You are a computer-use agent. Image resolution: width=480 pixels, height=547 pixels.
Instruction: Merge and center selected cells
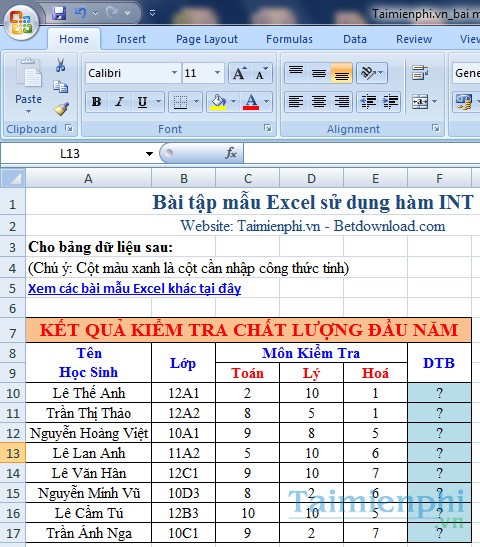pos(420,102)
